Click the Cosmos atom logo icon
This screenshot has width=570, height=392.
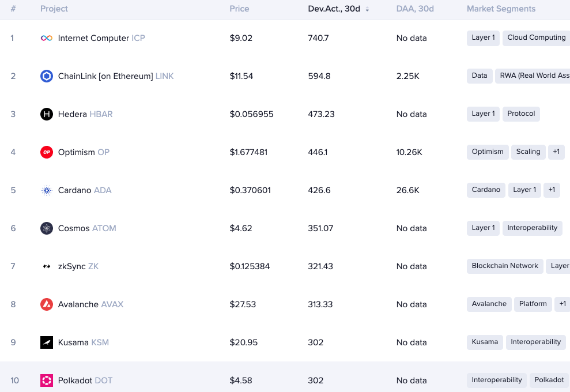click(47, 228)
